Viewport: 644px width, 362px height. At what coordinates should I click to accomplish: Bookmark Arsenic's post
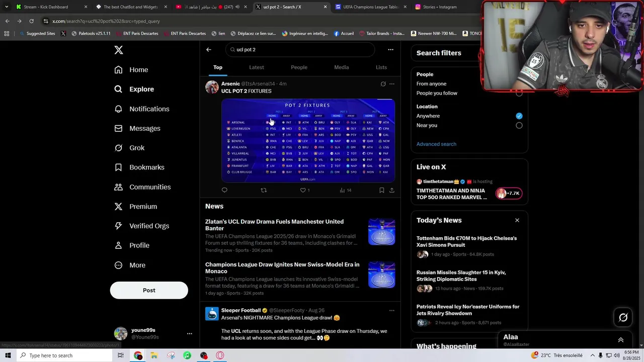(x=381, y=190)
